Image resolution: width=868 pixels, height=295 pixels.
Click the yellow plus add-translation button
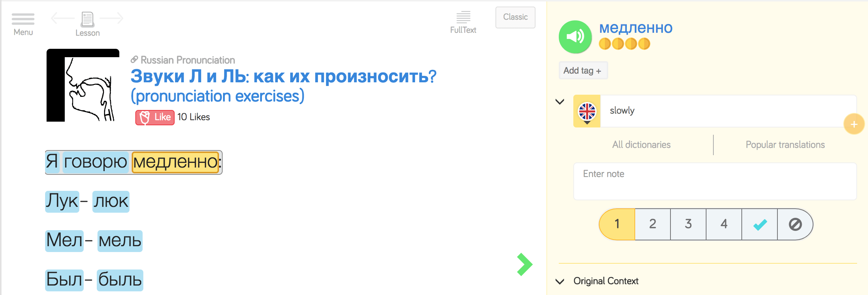pos(854,124)
